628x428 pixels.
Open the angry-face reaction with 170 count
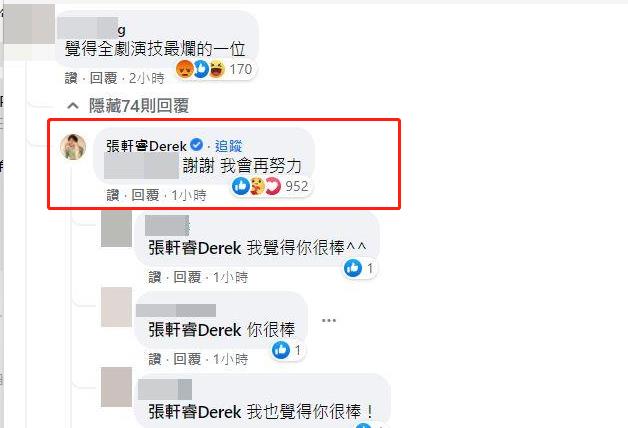185,69
